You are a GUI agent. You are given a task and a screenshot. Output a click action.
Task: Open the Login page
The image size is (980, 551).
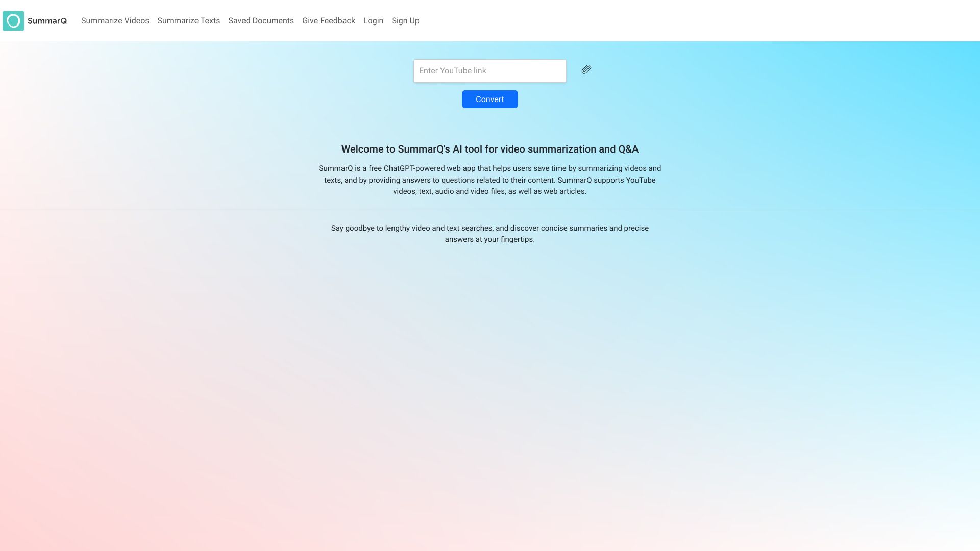(x=373, y=21)
